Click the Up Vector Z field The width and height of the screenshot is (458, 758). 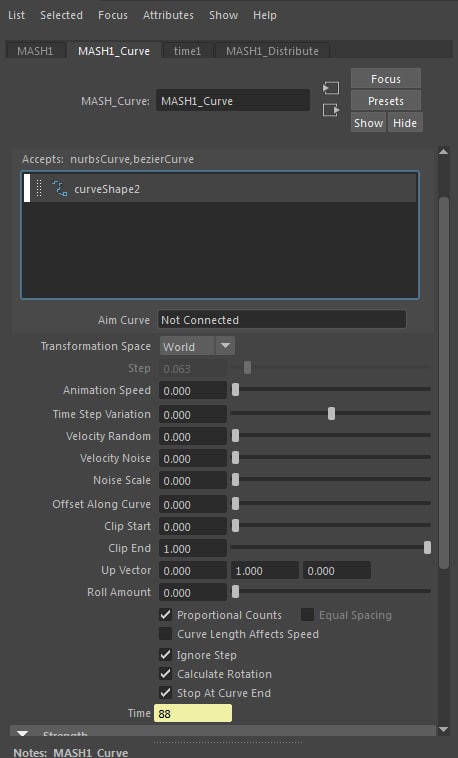[337, 570]
